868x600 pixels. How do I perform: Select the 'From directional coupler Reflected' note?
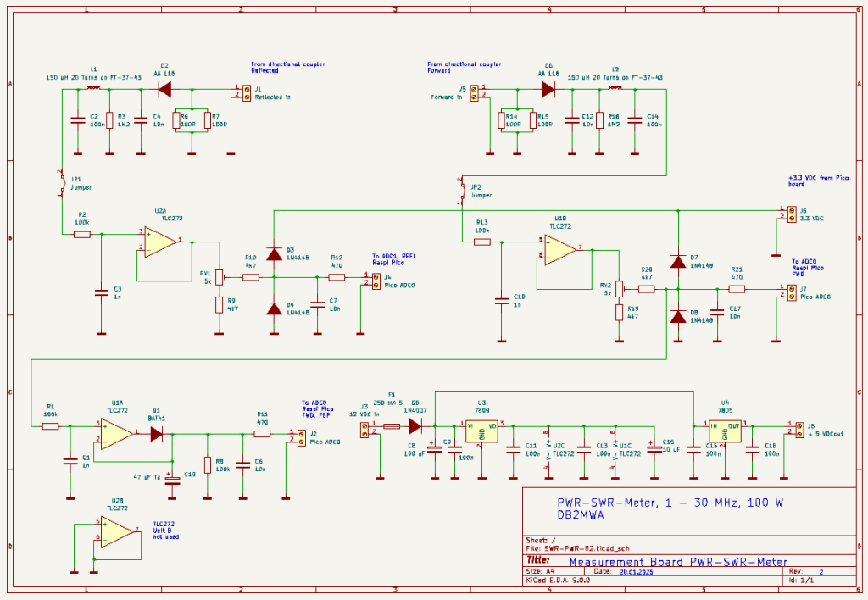(287, 68)
